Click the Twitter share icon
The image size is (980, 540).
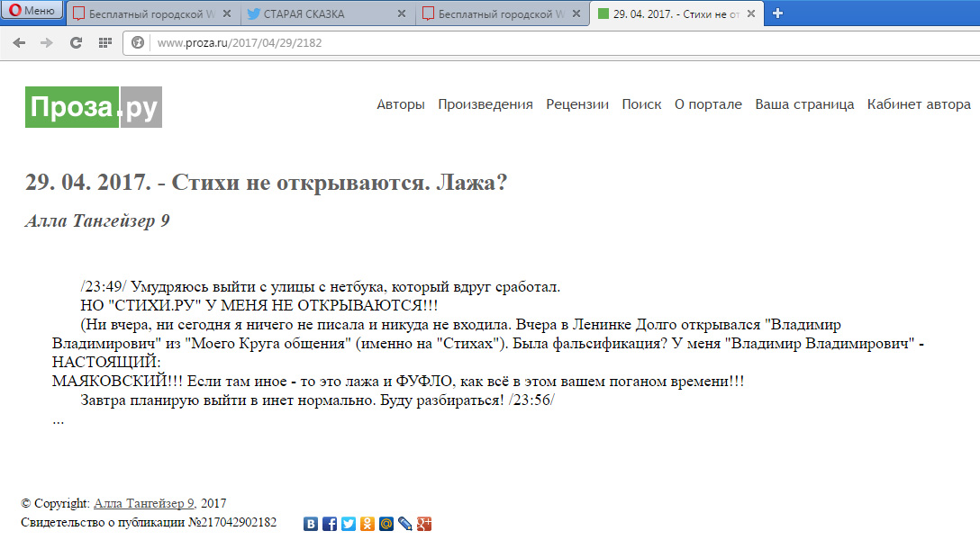coord(349,524)
